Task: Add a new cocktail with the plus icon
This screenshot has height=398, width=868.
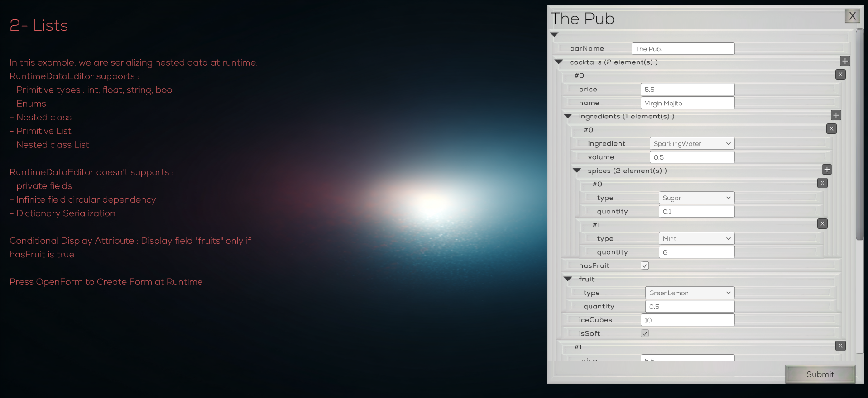Action: point(845,61)
